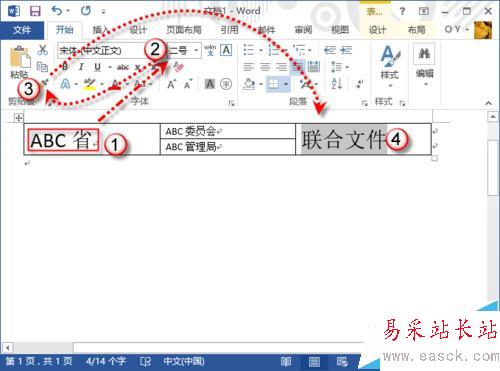Toggle align left
Viewport: 500px width, 371px height.
point(248,67)
